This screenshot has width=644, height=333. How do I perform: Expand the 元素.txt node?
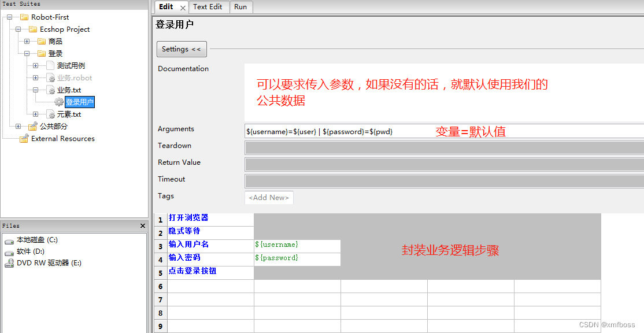(35, 114)
